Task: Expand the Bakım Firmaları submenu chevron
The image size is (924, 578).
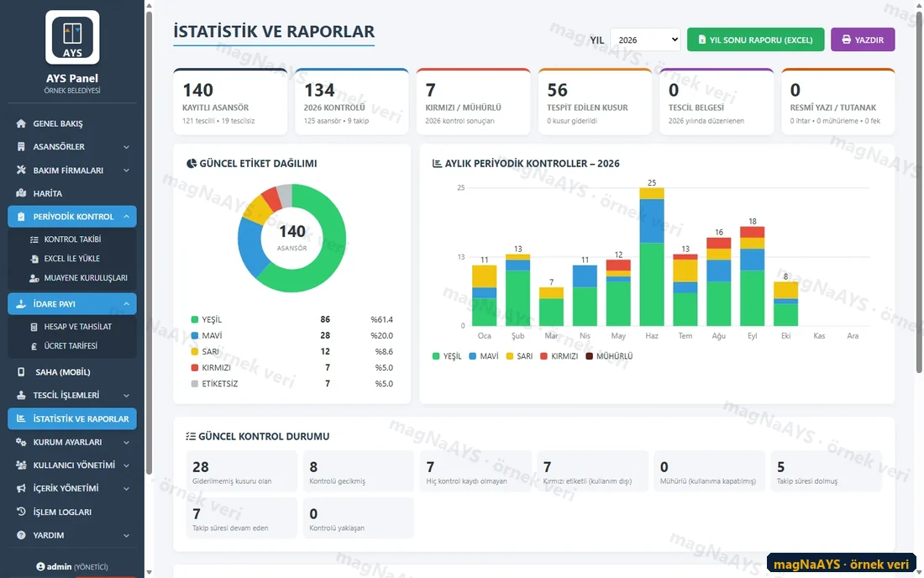Action: pos(126,171)
